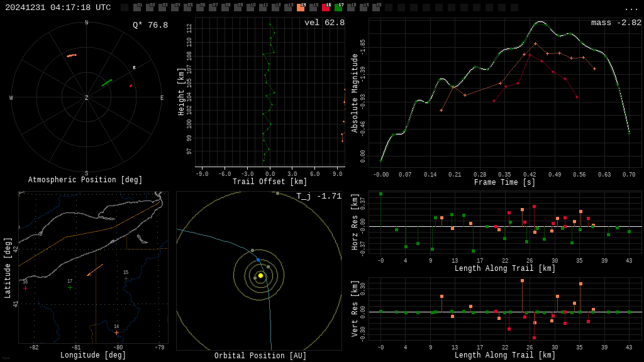This screenshot has height=362, width=644.
Task: Click the outer planet dot at top of orbital plot
Action: [x=277, y=194]
